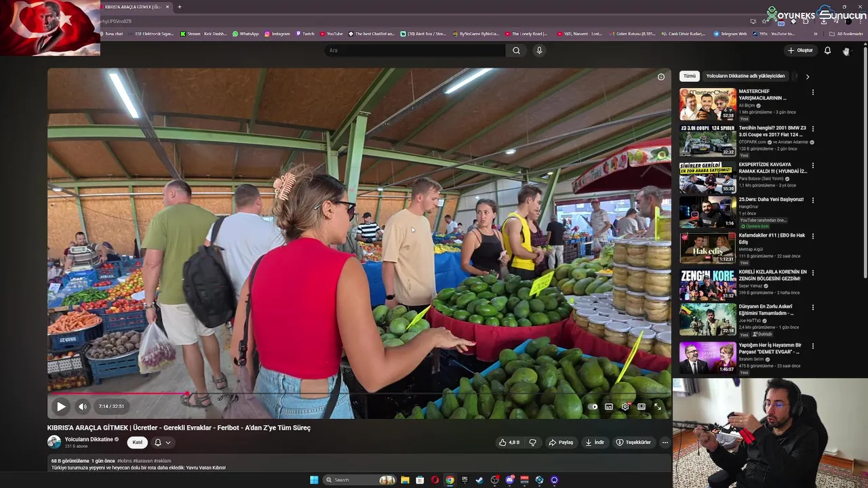The image size is (868, 488).
Task: Open 'EKSPERTİZDE KAVGAYA RAMAK KALDI' video thumbnail
Action: click(708, 178)
